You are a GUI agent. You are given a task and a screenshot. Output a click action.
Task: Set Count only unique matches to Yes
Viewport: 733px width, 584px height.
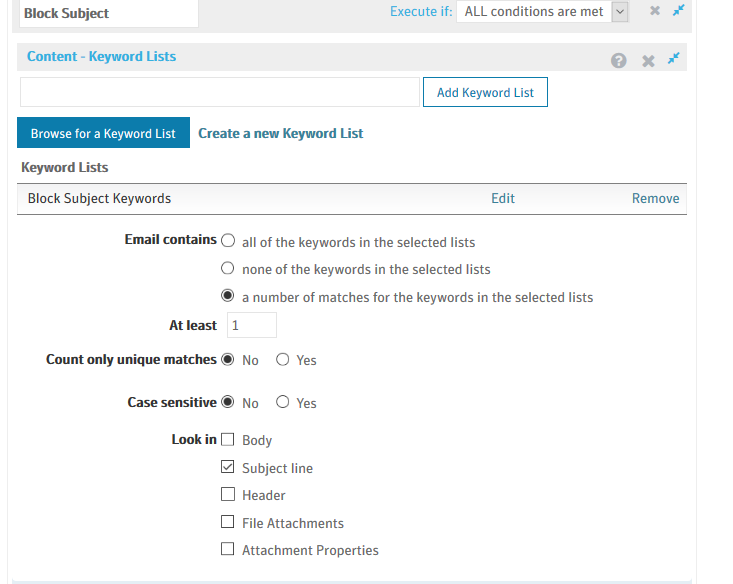click(283, 360)
